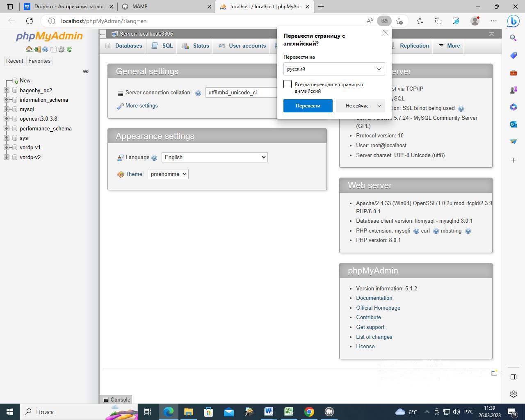525x420 pixels.
Task: Open Microsoft Word from the taskbar
Action: tap(269, 411)
